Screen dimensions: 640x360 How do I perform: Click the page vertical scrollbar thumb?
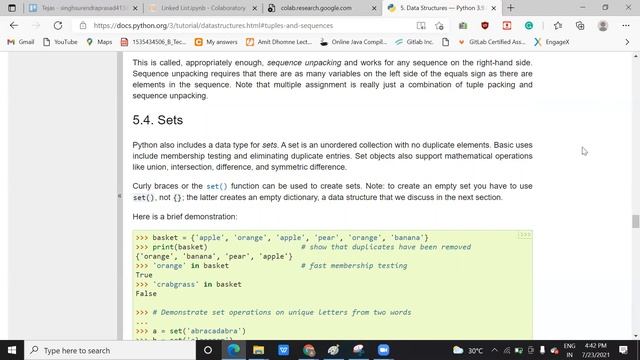pyautogui.click(x=636, y=221)
